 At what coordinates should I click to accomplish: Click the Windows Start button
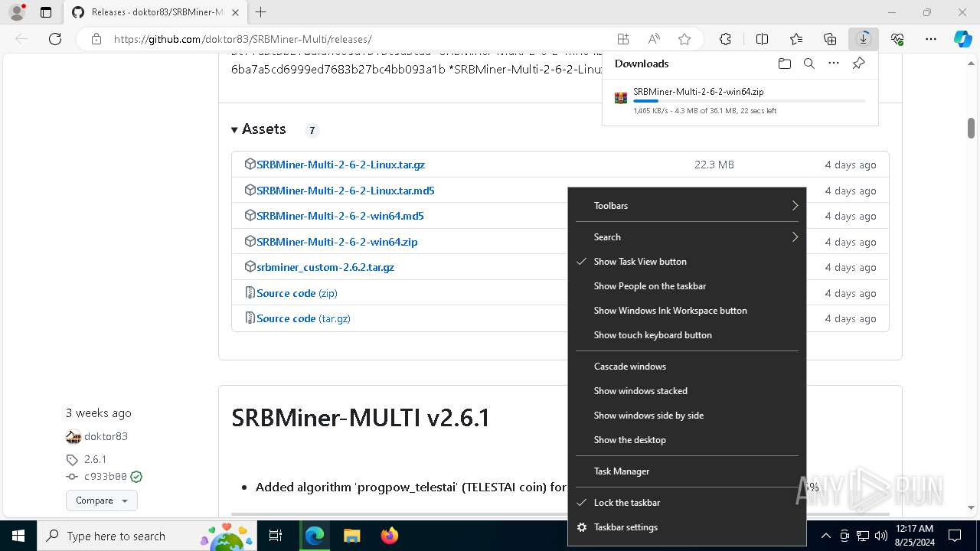(18, 536)
